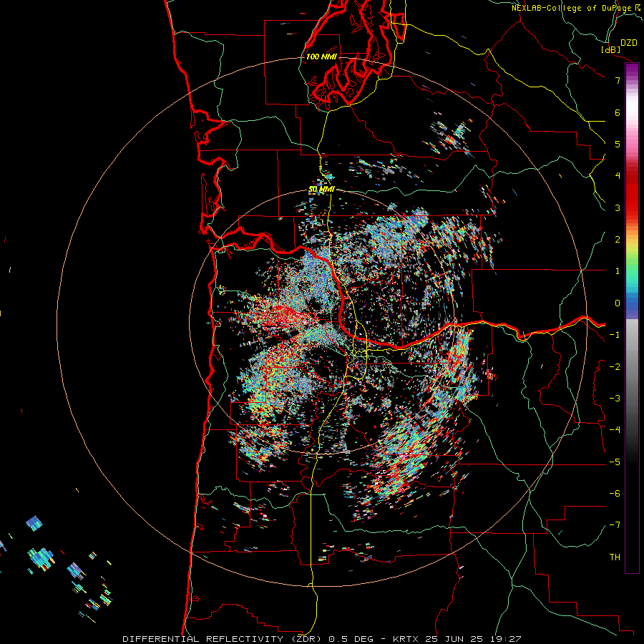Click the scale value 3

point(618,208)
